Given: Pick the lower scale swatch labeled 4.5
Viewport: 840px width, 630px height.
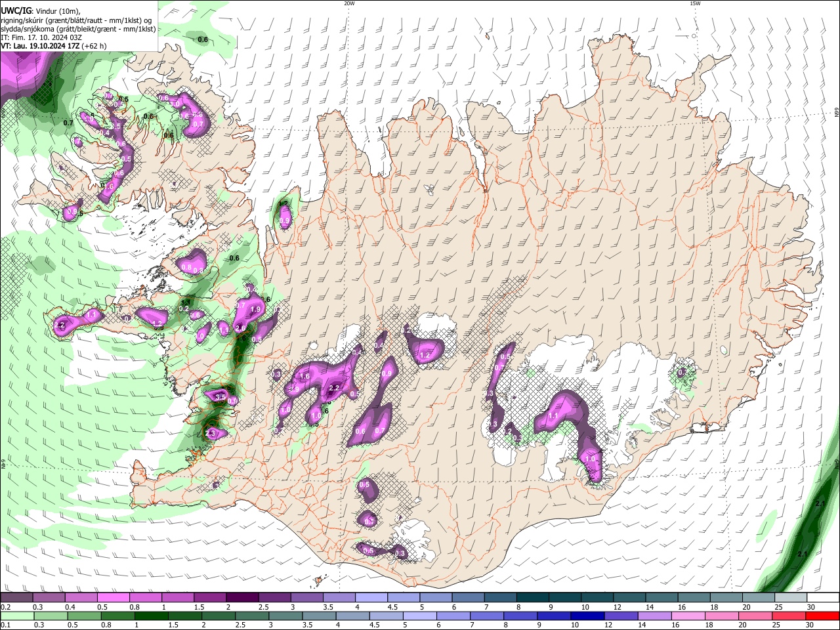Looking at the screenshot, I should tap(385, 616).
